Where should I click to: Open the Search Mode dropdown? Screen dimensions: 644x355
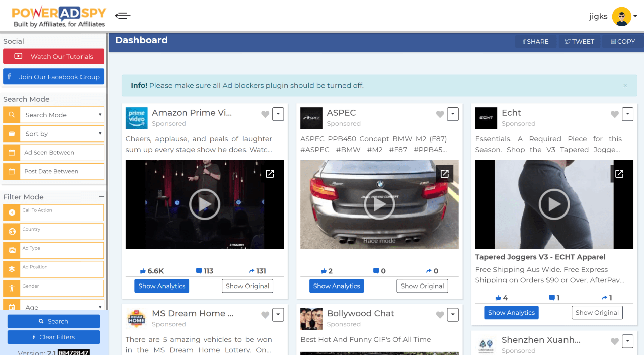coord(62,115)
